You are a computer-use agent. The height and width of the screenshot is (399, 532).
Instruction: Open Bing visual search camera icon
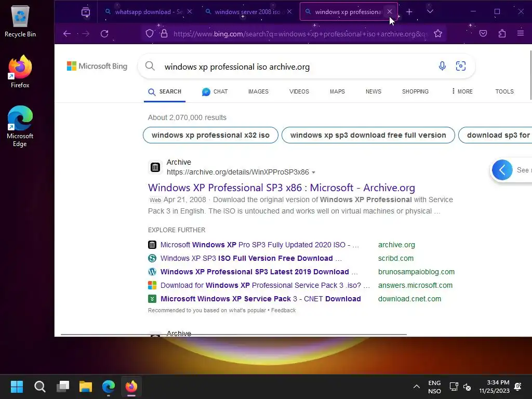(461, 66)
